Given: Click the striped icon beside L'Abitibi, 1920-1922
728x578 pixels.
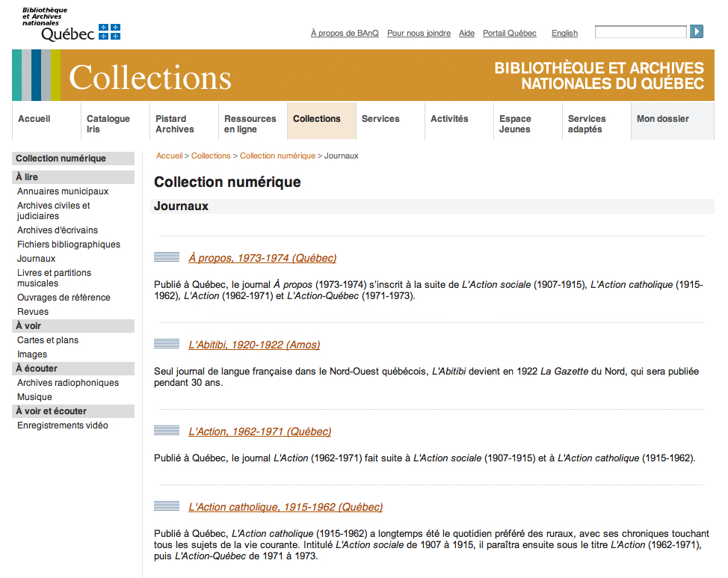Looking at the screenshot, I should [167, 343].
